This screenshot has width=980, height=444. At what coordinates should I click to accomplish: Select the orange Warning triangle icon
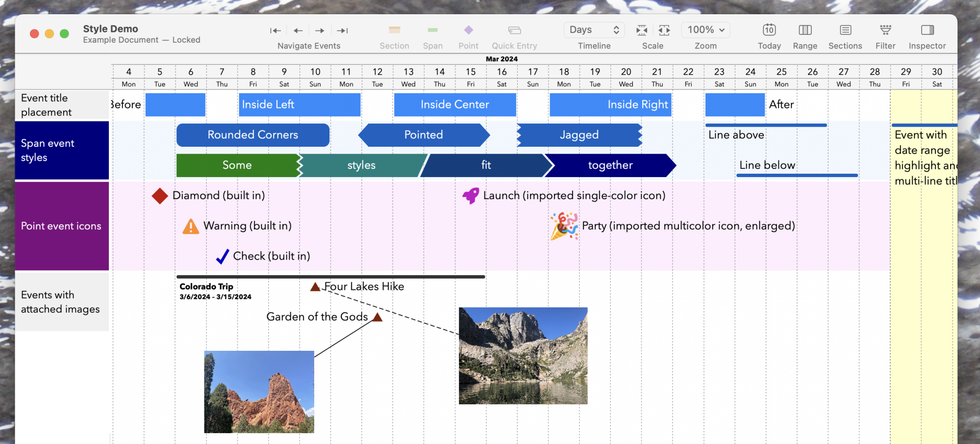pyautogui.click(x=191, y=226)
